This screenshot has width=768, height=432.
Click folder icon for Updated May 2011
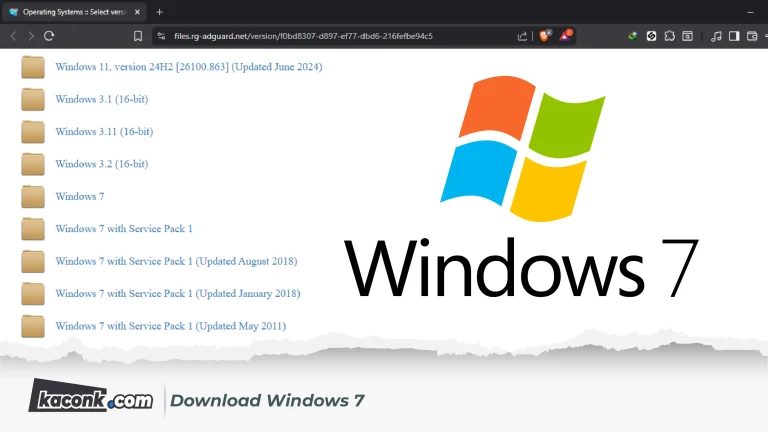coord(33,326)
